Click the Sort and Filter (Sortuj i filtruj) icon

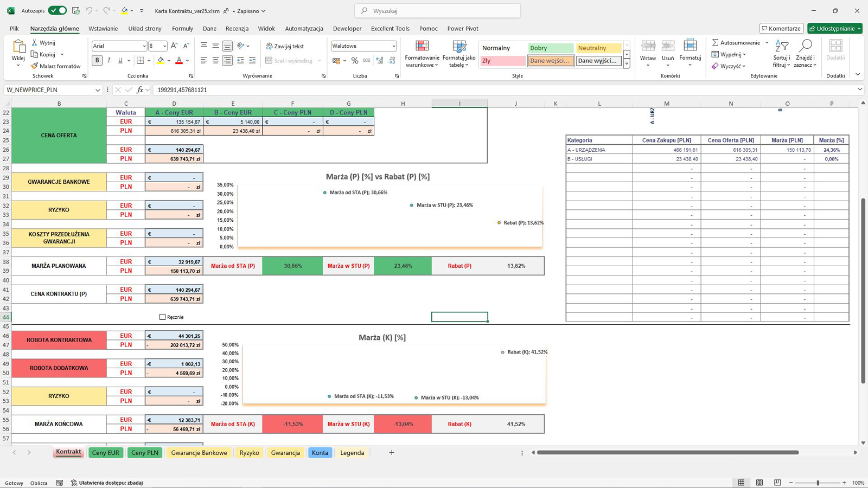click(x=781, y=47)
